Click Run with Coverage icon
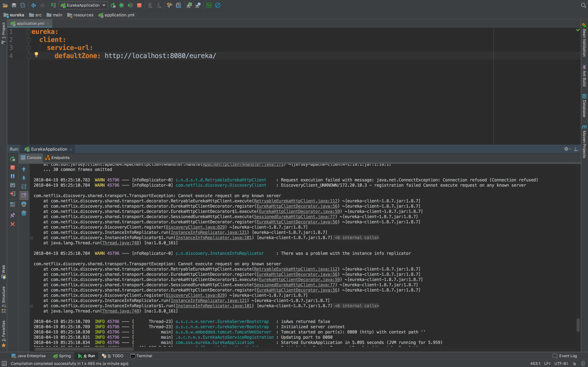This screenshot has width=588, height=367. click(131, 5)
